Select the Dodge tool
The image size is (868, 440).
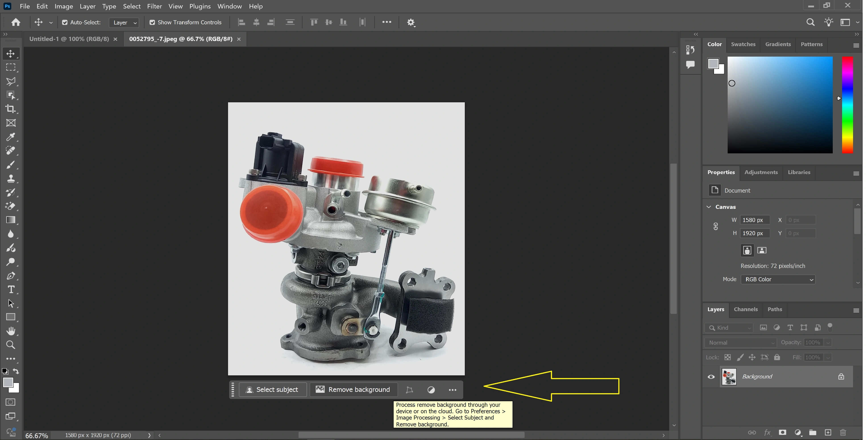(x=11, y=262)
